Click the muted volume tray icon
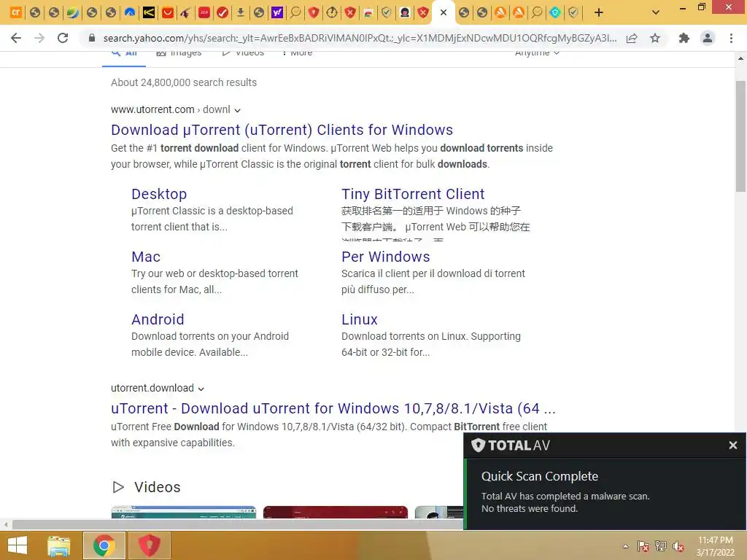The width and height of the screenshot is (747, 560). 678,546
